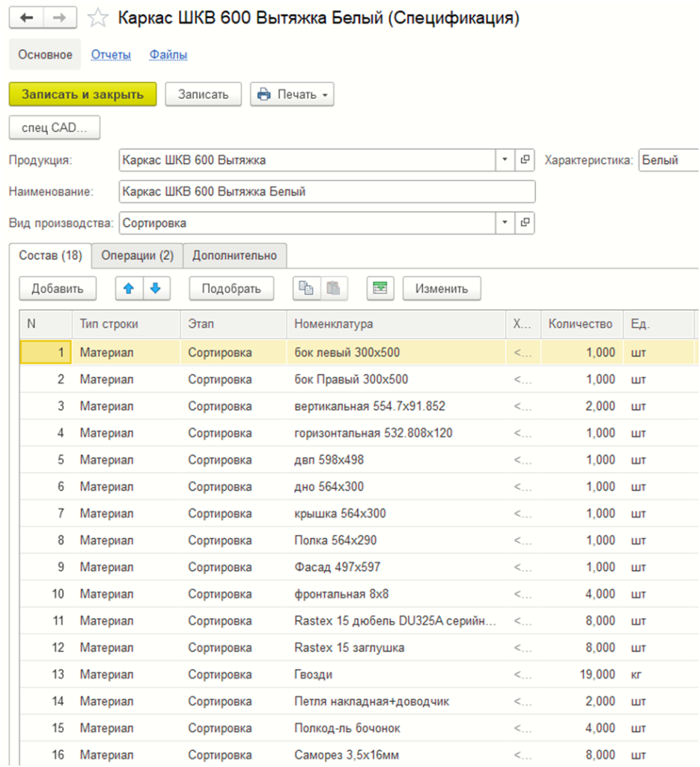The width and height of the screenshot is (700, 767).
Task: Select row бок левый 300x500
Action: [359, 352]
